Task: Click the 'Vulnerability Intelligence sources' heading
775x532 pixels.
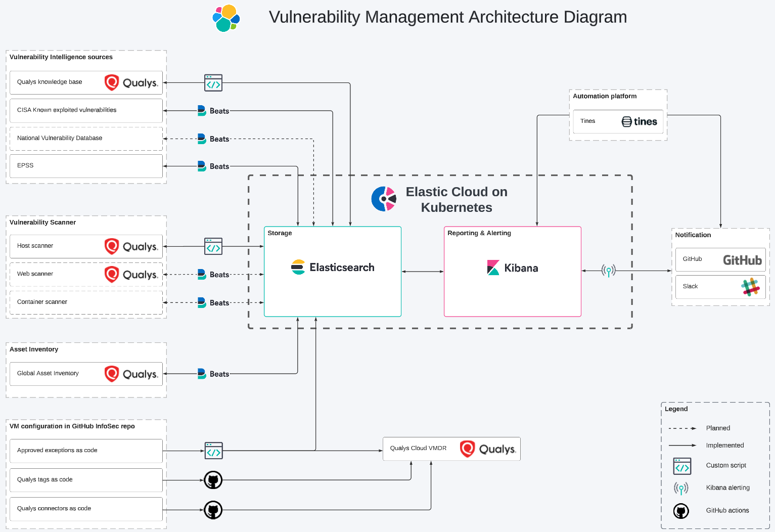Action: pyautogui.click(x=61, y=57)
